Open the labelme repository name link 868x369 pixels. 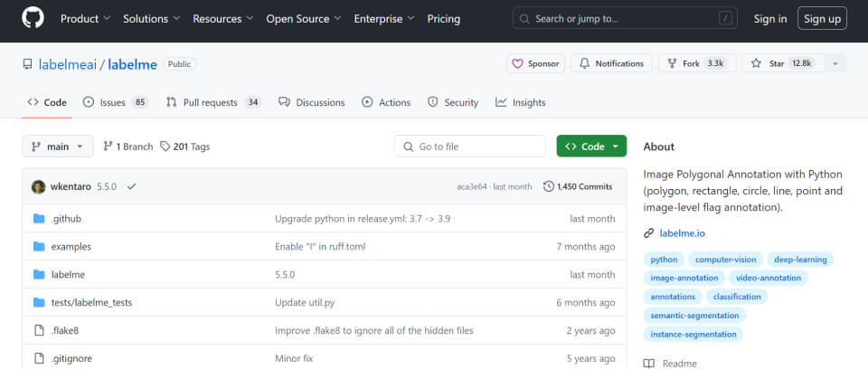tap(132, 64)
